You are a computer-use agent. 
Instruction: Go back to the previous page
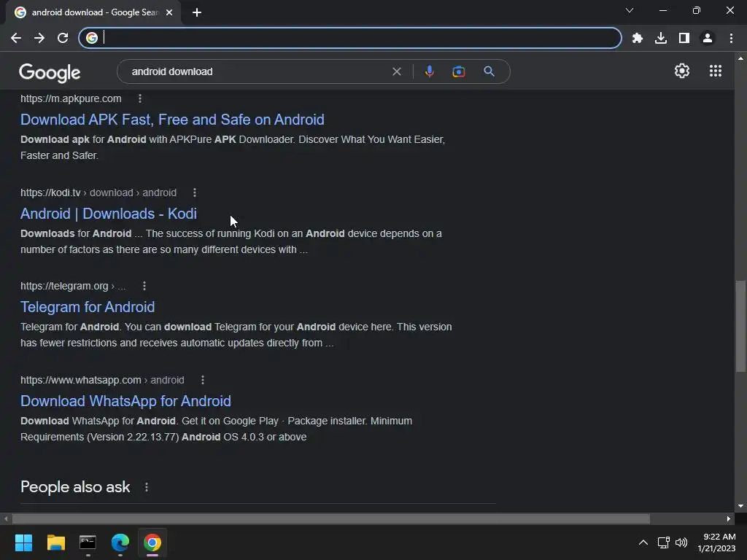click(16, 38)
